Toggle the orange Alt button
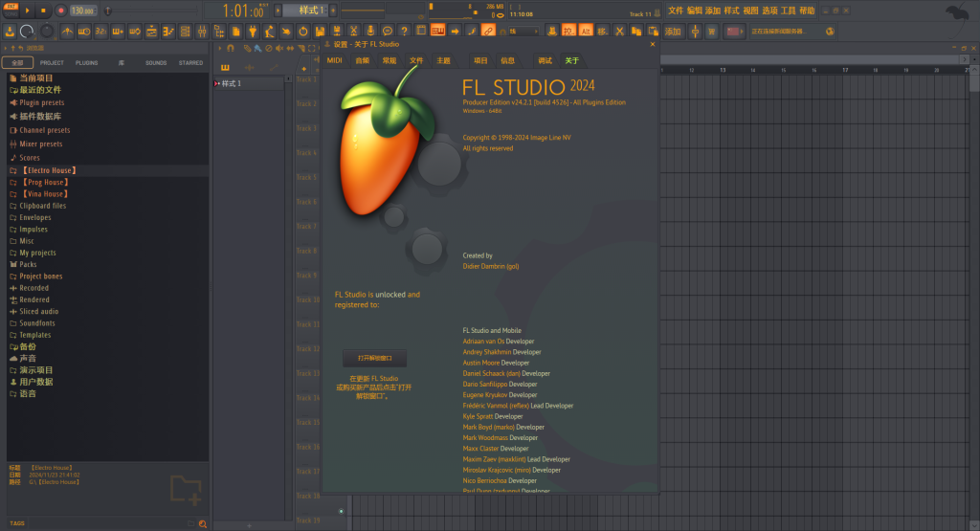Screen dimensions: 980x531 (586, 32)
